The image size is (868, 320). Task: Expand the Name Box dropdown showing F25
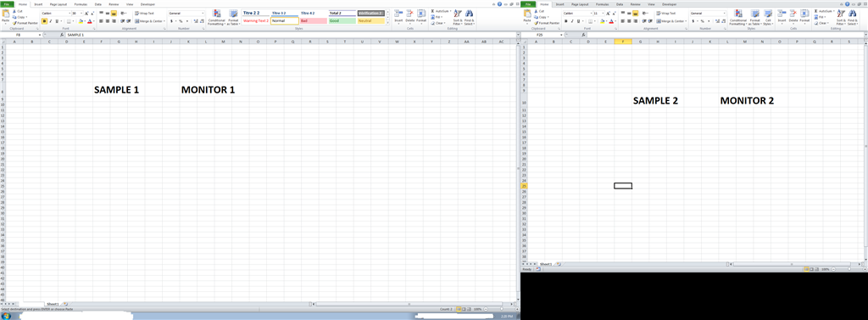coord(561,35)
